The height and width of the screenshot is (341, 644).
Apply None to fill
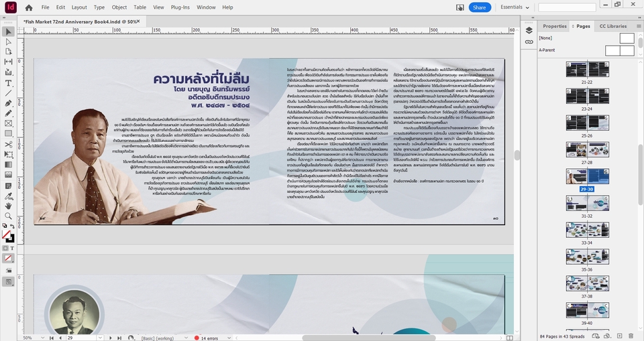(x=8, y=258)
